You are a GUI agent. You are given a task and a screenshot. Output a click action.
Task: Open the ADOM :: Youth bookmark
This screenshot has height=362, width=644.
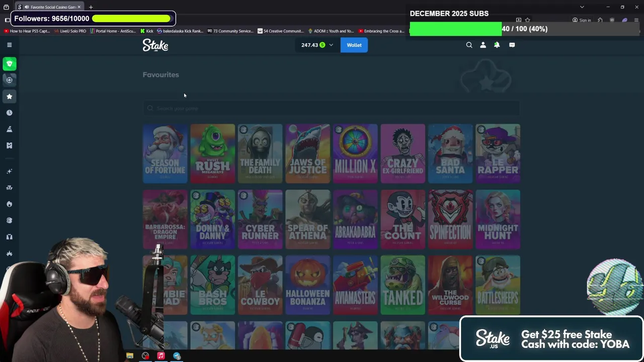331,31
